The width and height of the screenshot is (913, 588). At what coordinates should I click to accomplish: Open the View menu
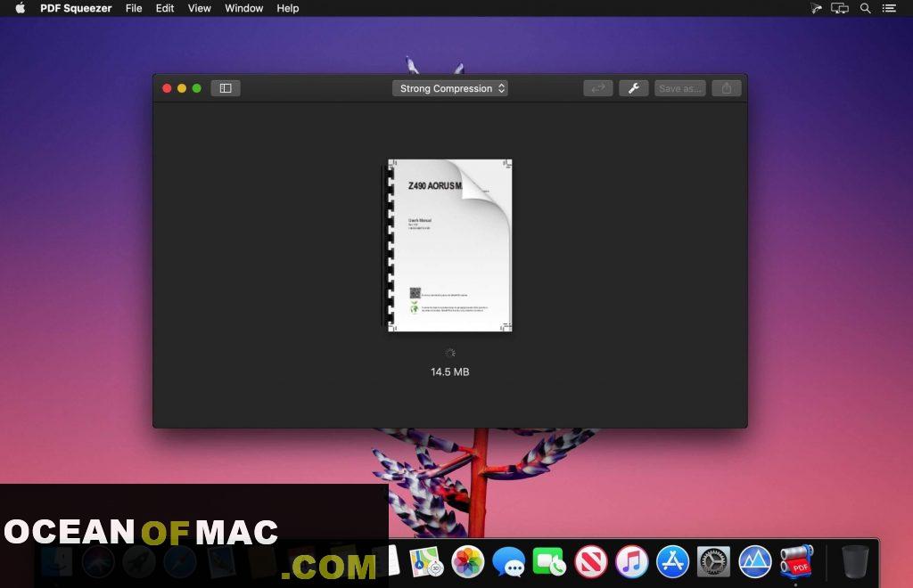[x=199, y=8]
